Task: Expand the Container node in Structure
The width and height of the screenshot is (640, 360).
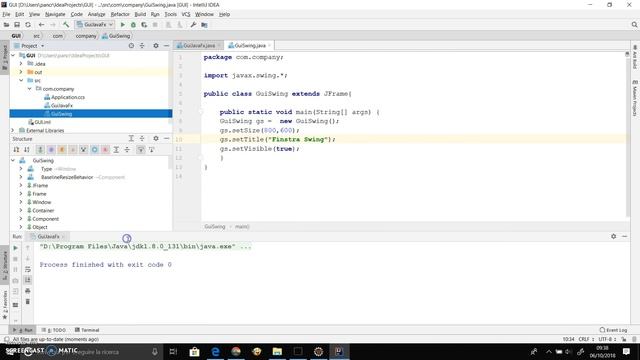Action: (x=21, y=210)
